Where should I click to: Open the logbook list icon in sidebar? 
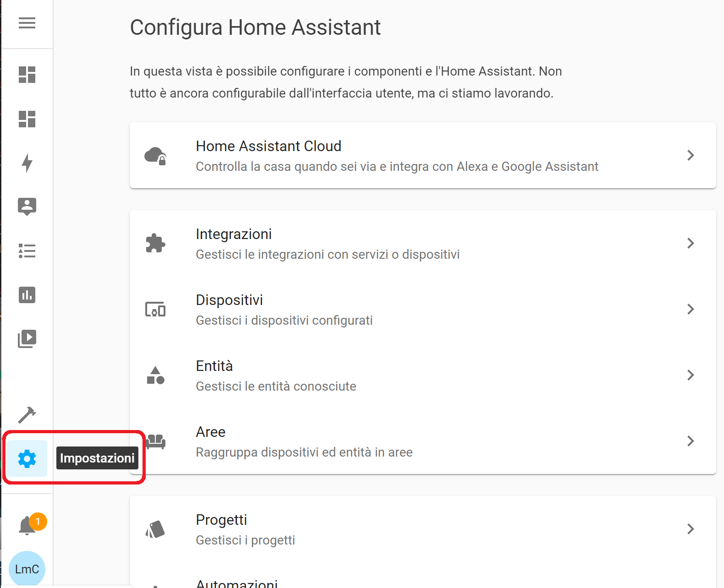point(27,251)
